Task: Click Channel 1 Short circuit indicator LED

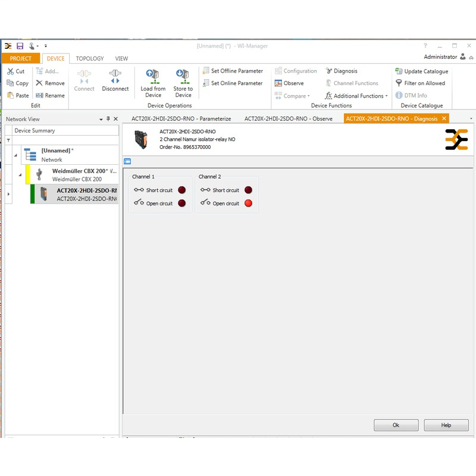Action: click(182, 190)
